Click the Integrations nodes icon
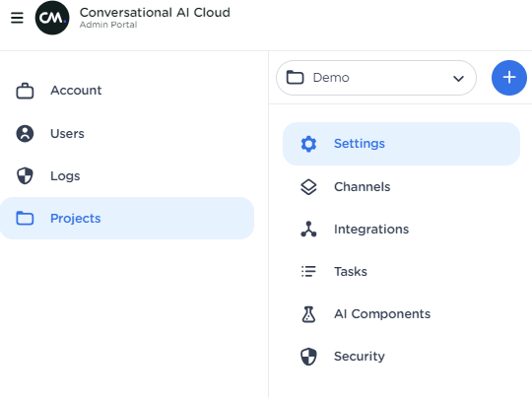 point(308,229)
